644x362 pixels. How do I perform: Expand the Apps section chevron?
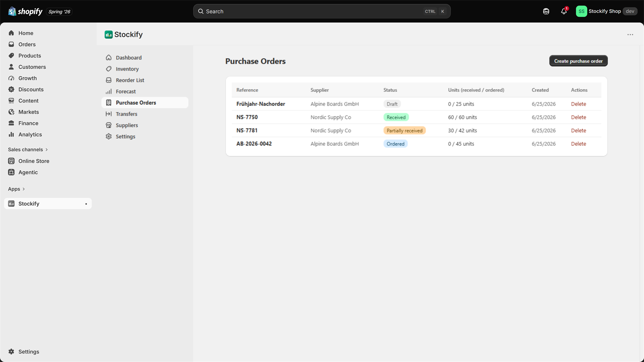point(24,189)
